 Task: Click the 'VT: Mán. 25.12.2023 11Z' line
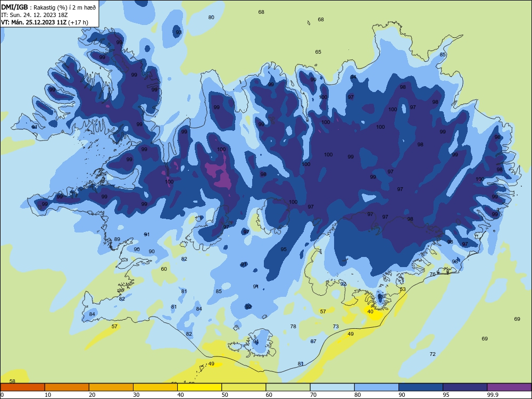coord(34,22)
